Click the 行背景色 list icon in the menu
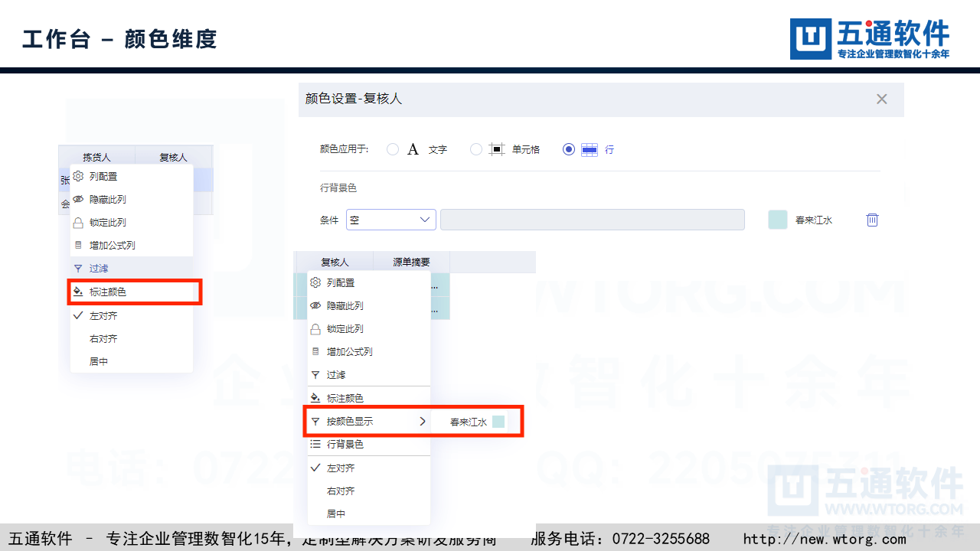This screenshot has height=551, width=980. click(x=315, y=444)
